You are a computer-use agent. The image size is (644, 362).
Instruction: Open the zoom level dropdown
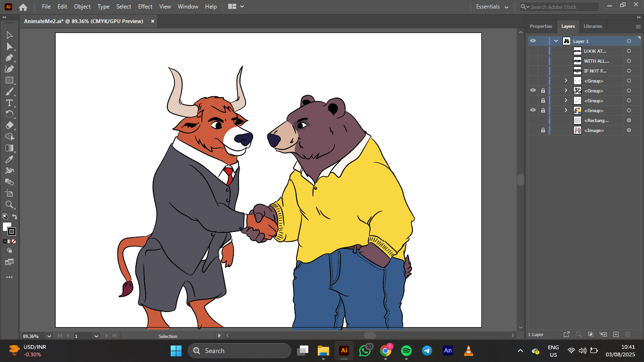(49, 336)
